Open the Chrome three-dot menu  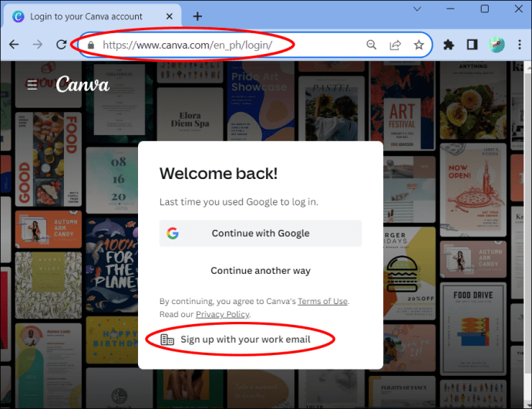(x=520, y=45)
